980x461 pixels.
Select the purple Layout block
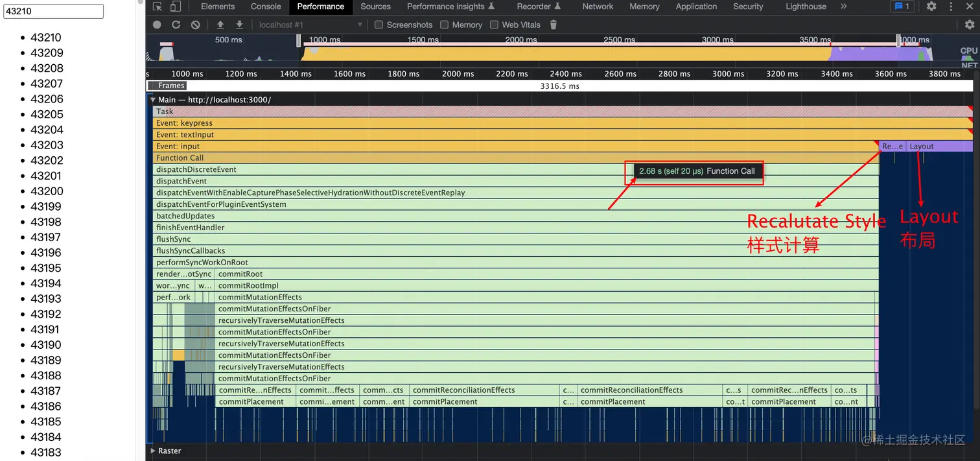(939, 147)
